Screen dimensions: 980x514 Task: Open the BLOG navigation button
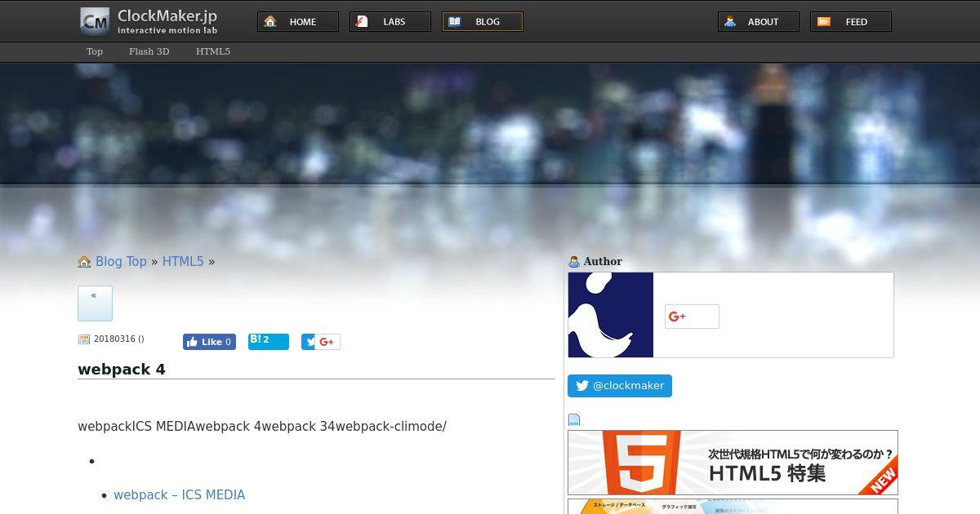(x=483, y=22)
